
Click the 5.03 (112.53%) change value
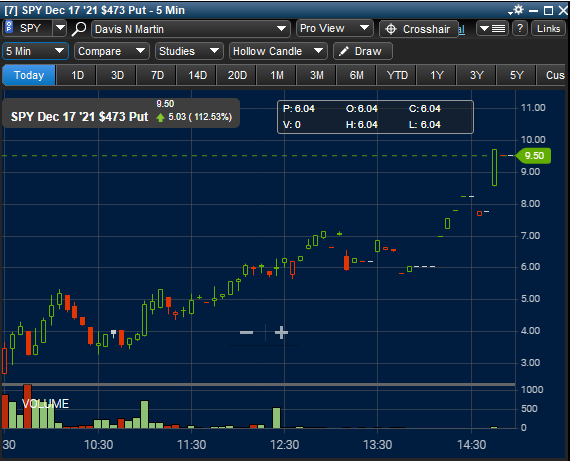click(200, 117)
